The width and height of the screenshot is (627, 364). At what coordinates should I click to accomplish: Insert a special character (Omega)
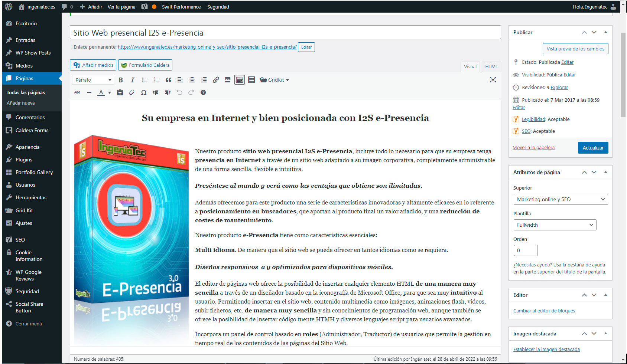point(144,92)
